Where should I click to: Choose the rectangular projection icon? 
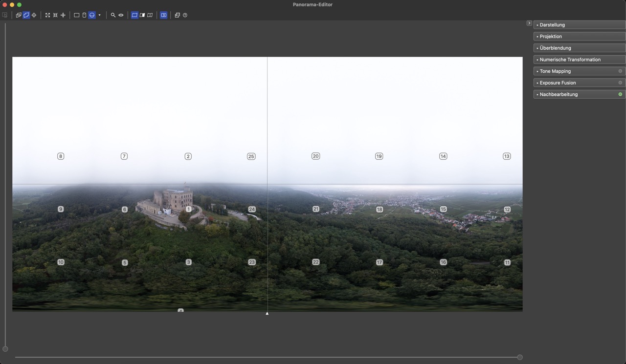pyautogui.click(x=76, y=15)
